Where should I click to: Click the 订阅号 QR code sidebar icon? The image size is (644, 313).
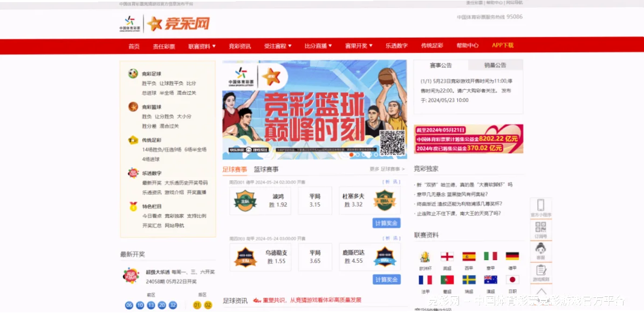[x=541, y=227]
